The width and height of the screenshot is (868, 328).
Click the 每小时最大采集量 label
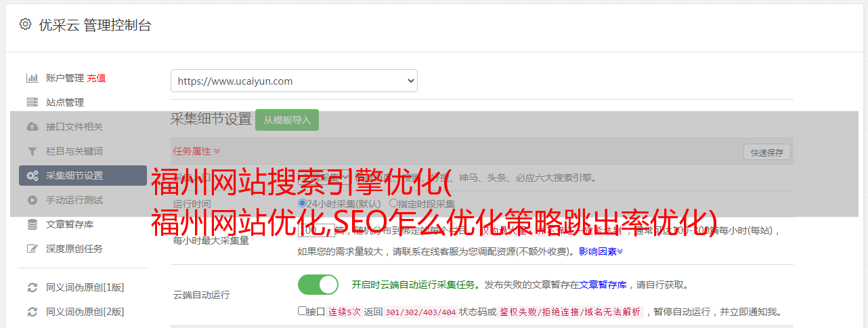[x=211, y=241]
